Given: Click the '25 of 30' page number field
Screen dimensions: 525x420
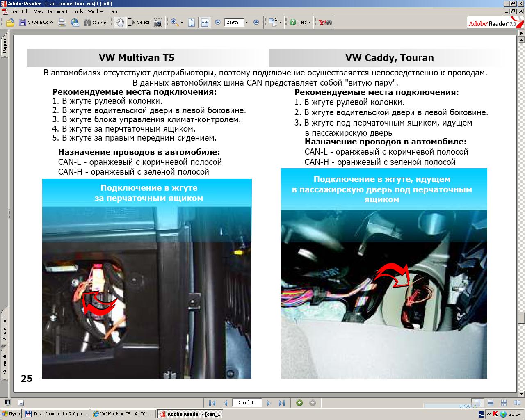Looking at the screenshot, I should pyautogui.click(x=247, y=403).
